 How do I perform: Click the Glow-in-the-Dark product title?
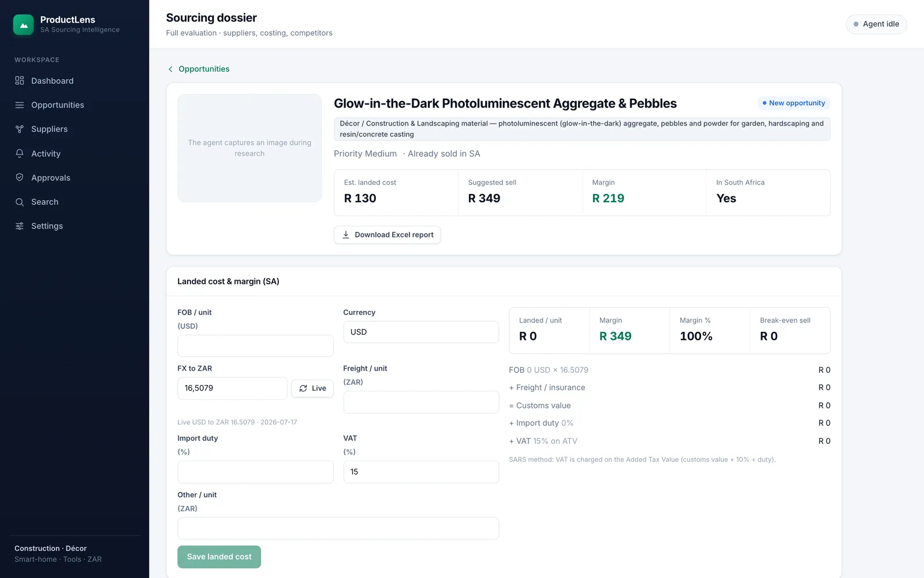tap(505, 103)
